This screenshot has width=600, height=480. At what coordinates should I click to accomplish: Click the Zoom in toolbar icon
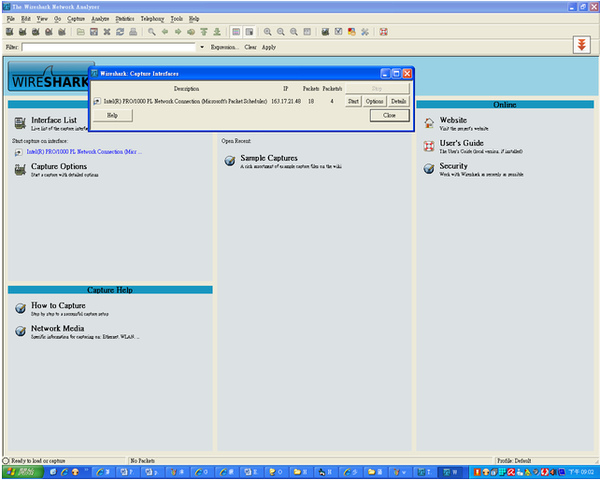click(x=267, y=32)
